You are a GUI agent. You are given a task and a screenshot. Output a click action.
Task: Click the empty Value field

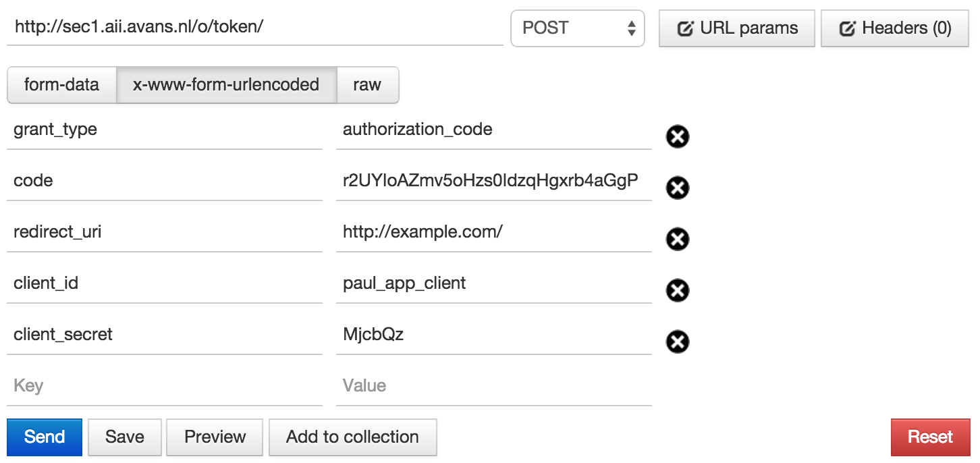pos(493,386)
